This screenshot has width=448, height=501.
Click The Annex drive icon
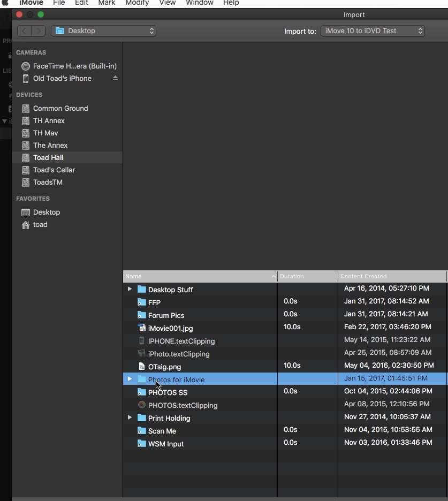(26, 146)
